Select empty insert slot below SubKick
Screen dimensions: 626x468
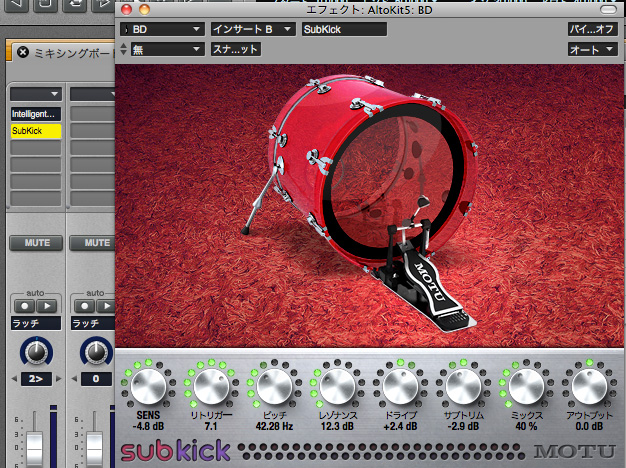point(36,148)
